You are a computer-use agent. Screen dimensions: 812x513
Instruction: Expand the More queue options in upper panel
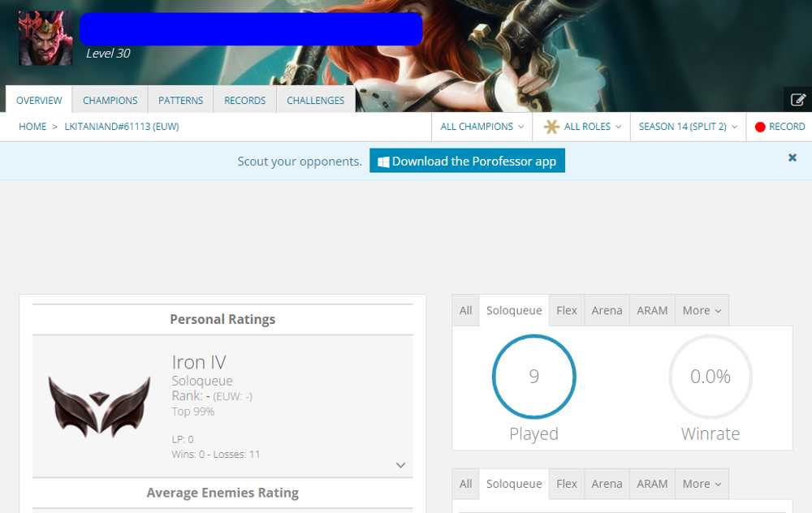[x=702, y=311]
